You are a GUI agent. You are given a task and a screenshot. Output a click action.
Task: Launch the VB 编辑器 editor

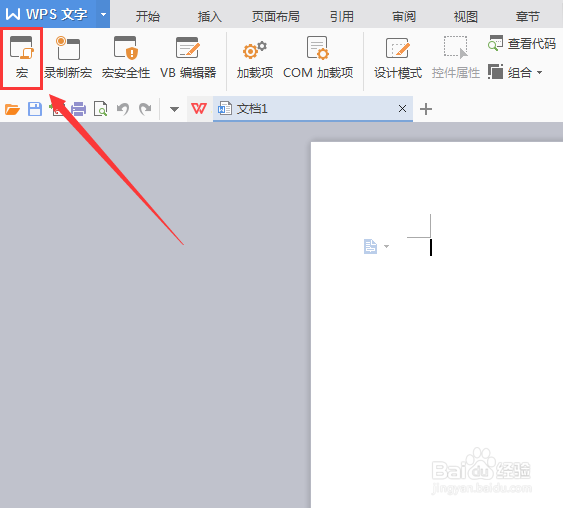[x=188, y=58]
